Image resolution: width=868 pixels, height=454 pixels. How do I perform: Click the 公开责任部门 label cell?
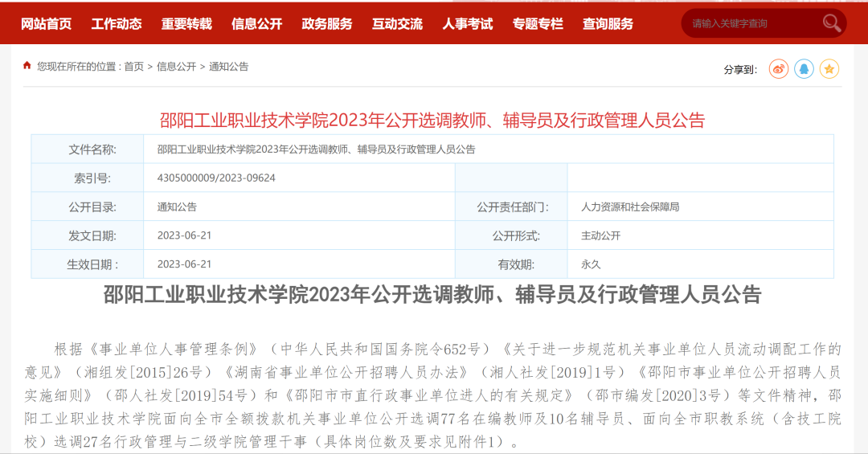point(511,207)
